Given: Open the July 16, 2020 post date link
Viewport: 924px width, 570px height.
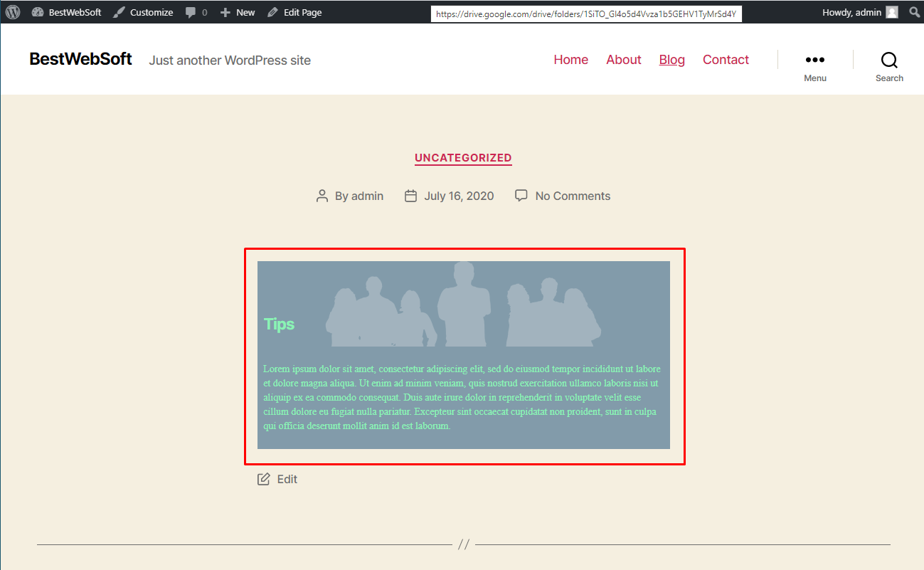Looking at the screenshot, I should [x=459, y=196].
